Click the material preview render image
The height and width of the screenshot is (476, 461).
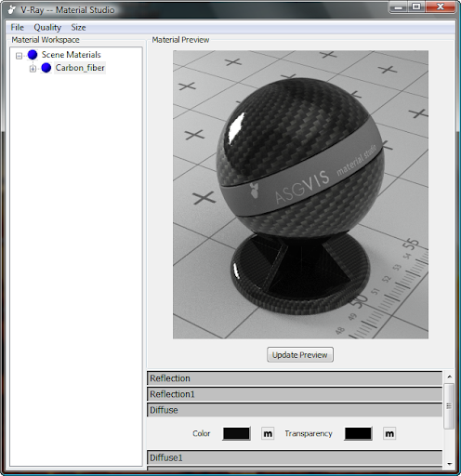point(300,194)
